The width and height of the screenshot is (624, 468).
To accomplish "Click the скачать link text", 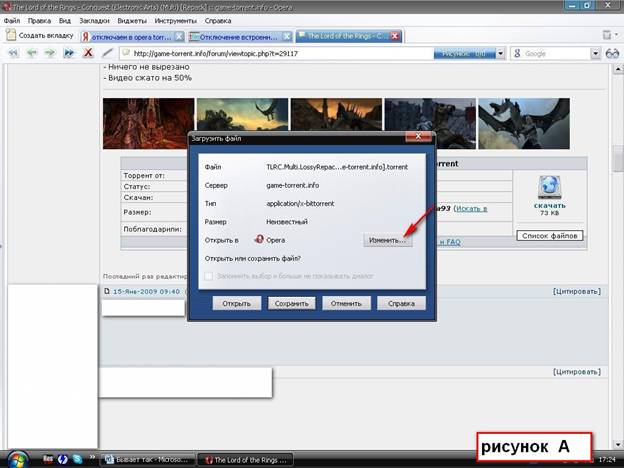I will tap(550, 205).
